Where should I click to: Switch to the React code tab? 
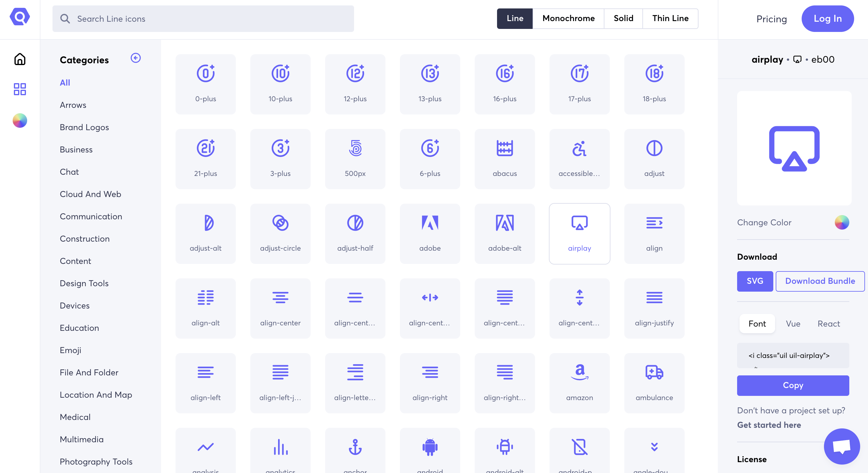pyautogui.click(x=828, y=324)
